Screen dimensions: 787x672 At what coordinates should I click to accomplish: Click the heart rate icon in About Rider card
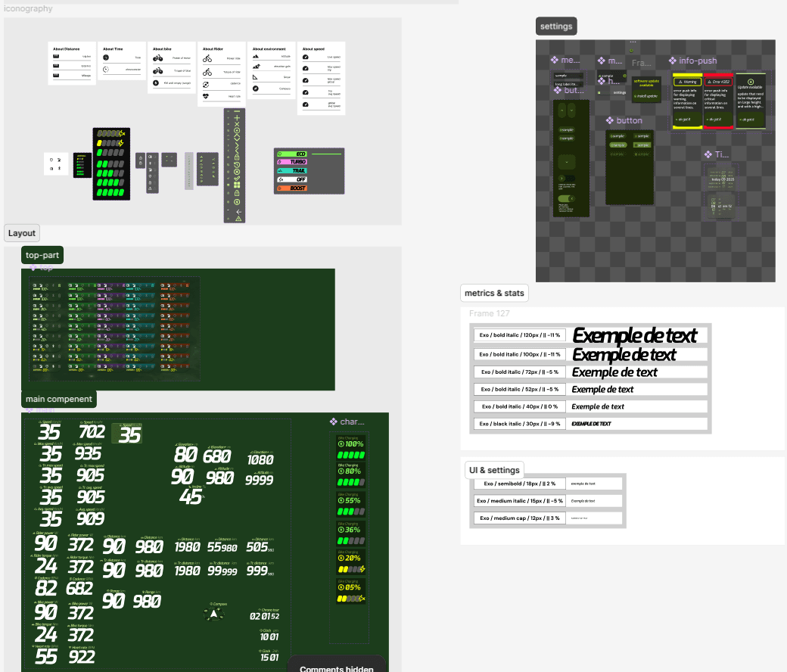point(206,96)
